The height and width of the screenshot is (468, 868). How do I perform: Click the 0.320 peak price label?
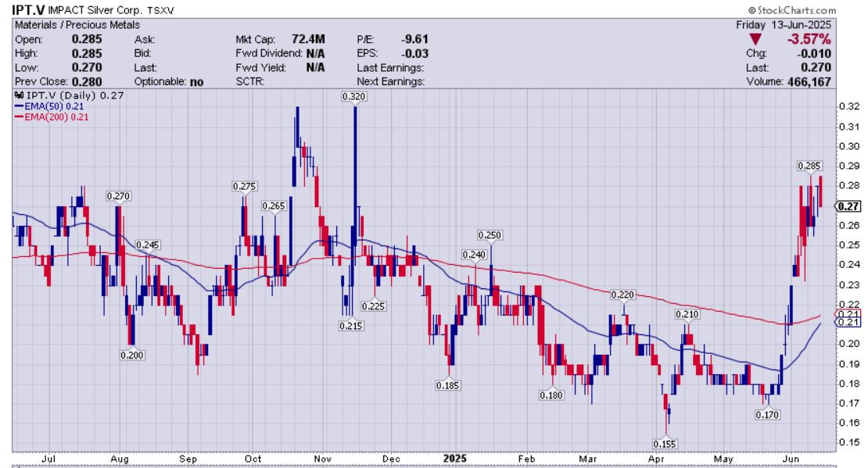tap(353, 97)
